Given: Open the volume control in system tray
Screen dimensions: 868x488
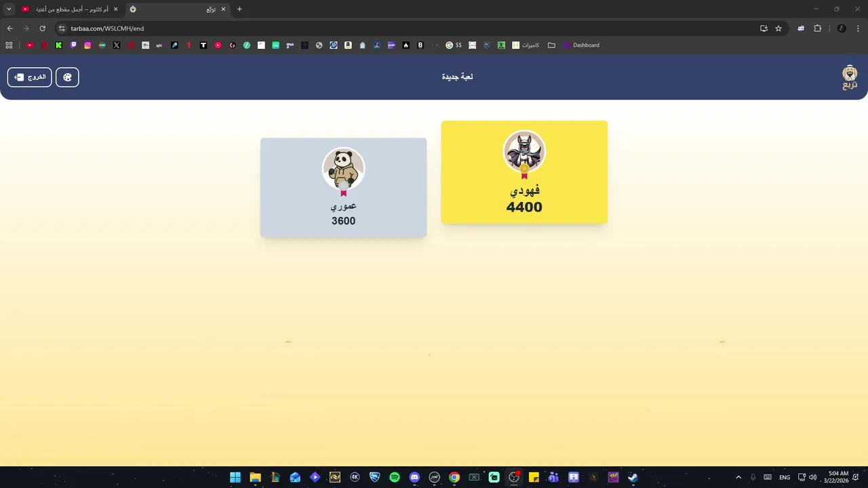Looking at the screenshot, I should click(812, 477).
